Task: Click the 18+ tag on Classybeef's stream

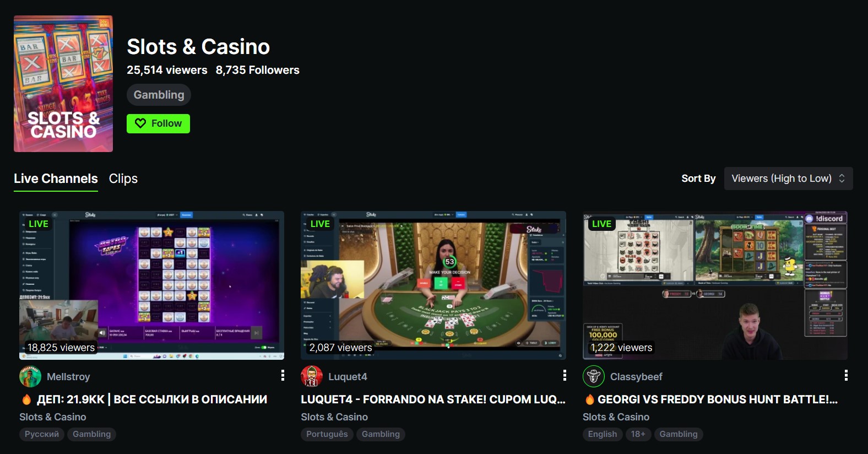Action: [638, 434]
